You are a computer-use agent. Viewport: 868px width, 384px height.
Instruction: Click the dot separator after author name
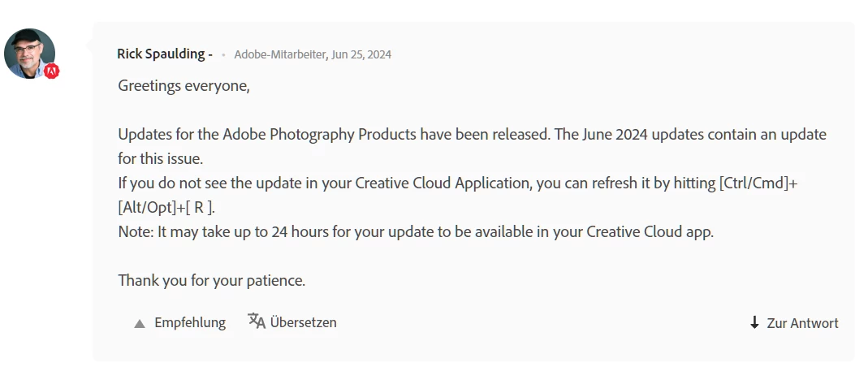tap(223, 55)
